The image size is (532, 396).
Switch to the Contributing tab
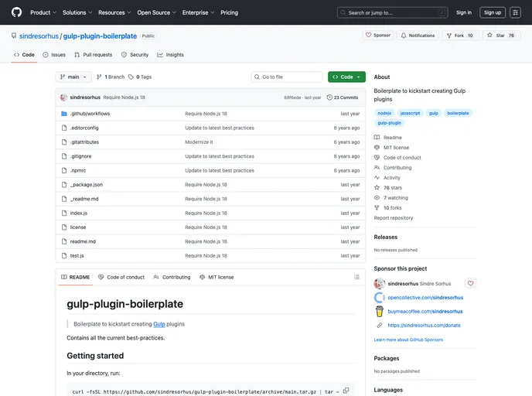point(172,277)
